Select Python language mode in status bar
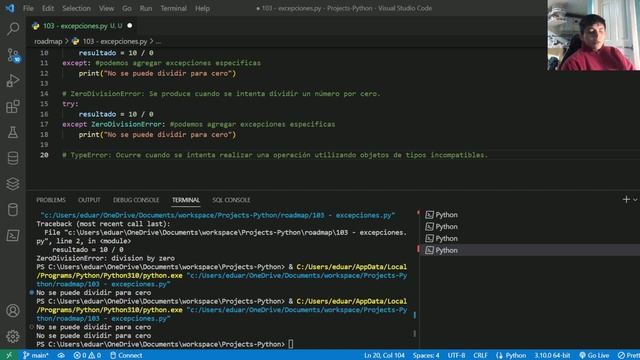This screenshot has height=360, width=640. tap(511, 355)
